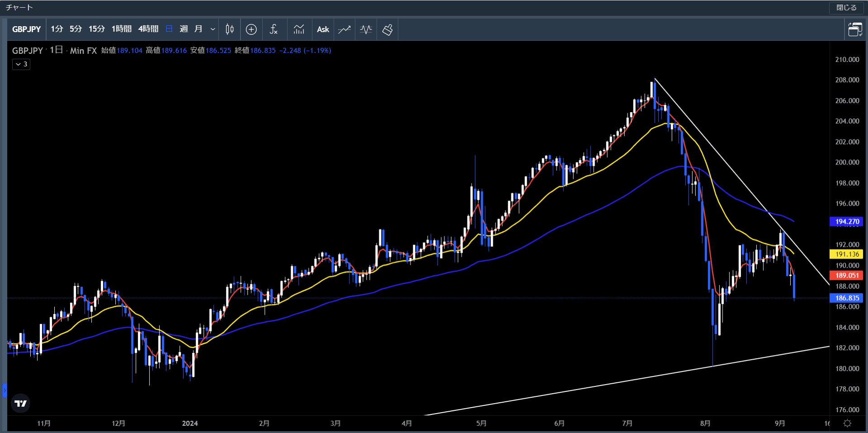Screen dimensions: 868x433
Task: Click the yellow 191.136 price label
Action: point(846,254)
